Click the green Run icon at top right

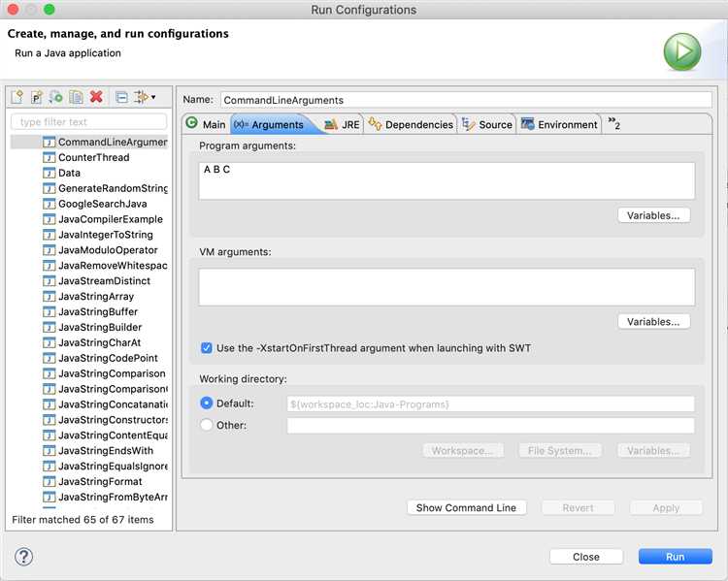682,51
